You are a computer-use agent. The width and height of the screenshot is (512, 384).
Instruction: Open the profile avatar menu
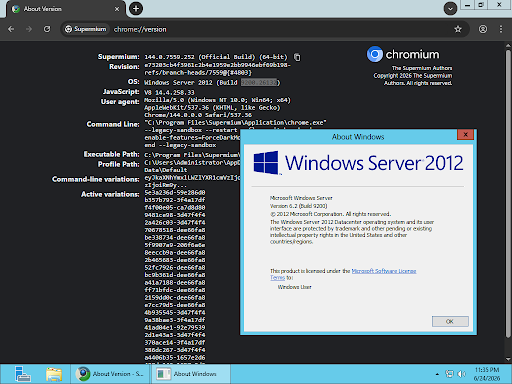(x=483, y=29)
